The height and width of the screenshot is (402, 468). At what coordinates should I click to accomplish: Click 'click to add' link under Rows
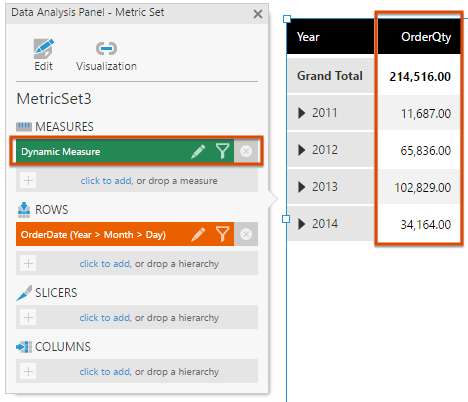point(105,264)
